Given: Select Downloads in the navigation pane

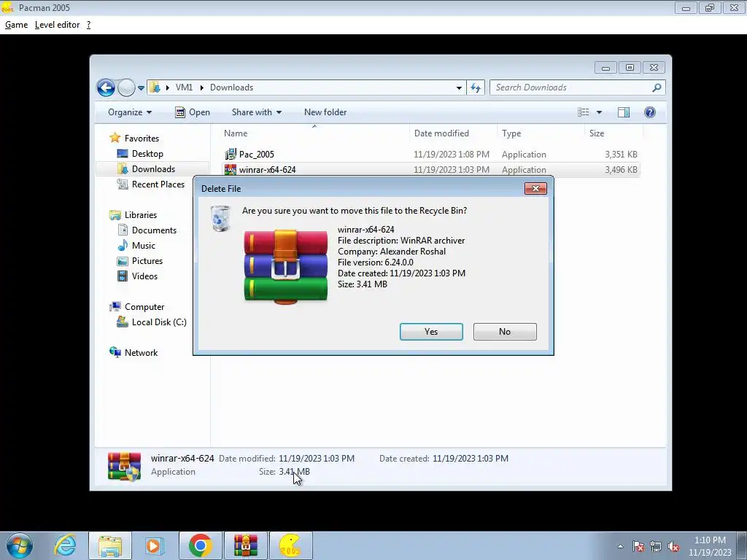Looking at the screenshot, I should coord(153,169).
